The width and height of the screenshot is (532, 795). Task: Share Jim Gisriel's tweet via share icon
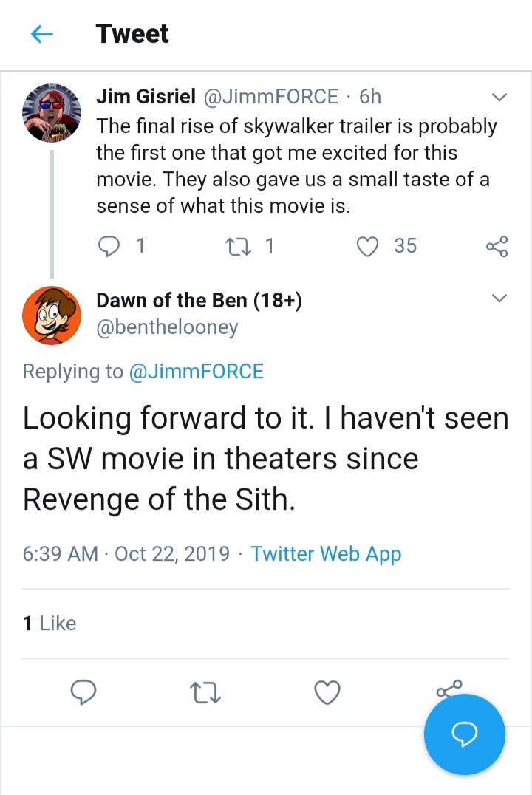[497, 246]
